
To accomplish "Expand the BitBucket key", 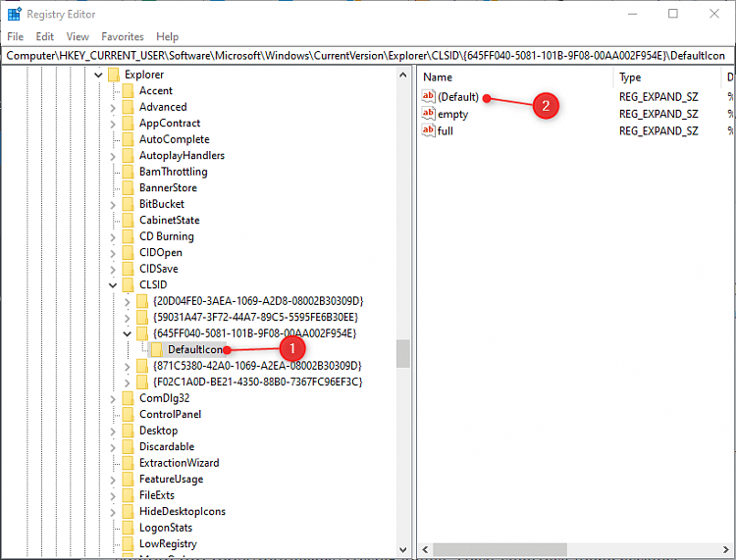I will pos(113,205).
